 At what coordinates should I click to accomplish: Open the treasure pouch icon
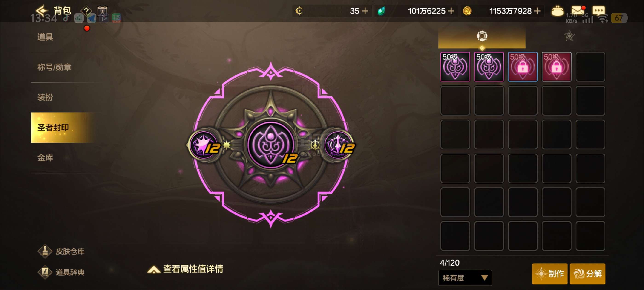pos(557,11)
